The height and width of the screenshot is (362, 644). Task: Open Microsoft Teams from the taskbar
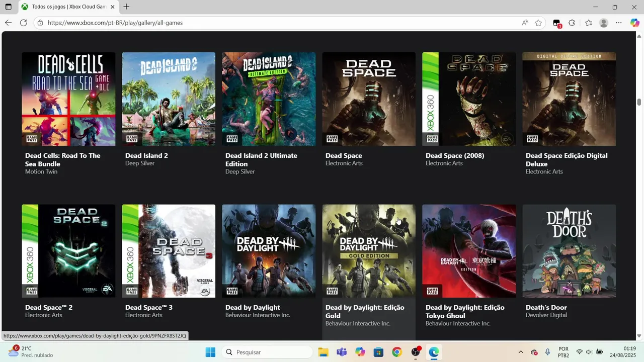click(x=342, y=352)
